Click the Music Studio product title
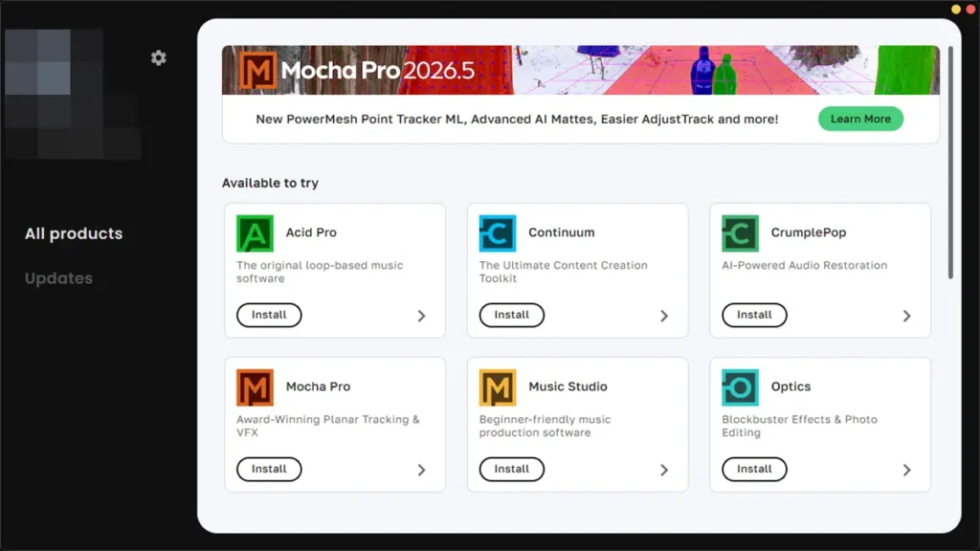Image resolution: width=980 pixels, height=551 pixels. (568, 386)
